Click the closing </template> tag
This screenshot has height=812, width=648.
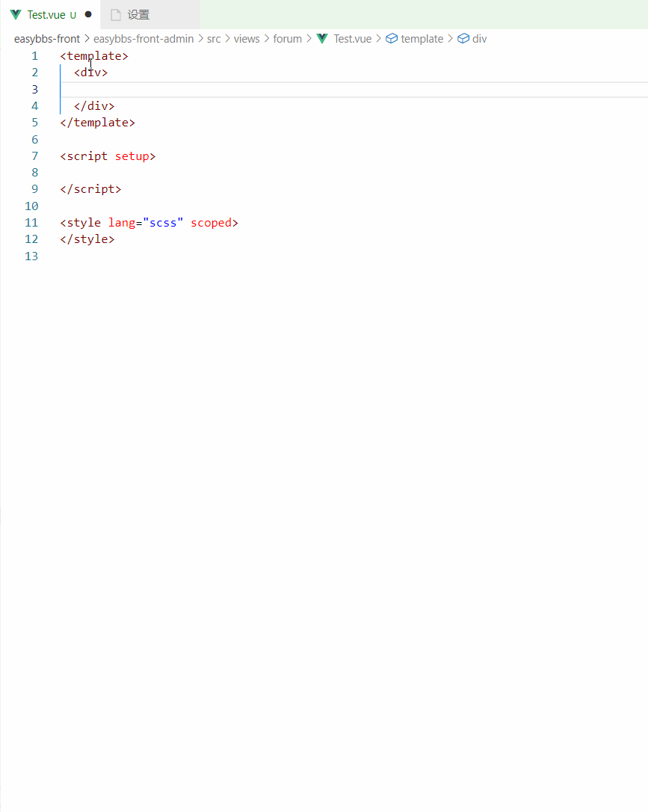[97, 123]
